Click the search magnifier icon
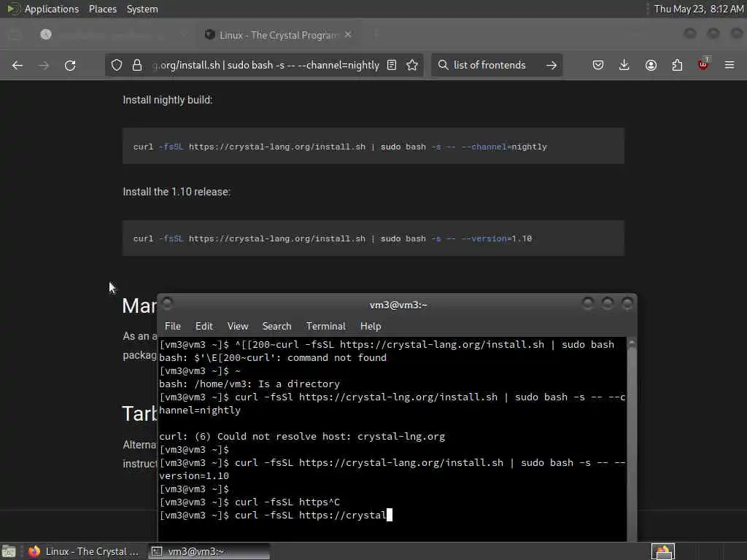The width and height of the screenshot is (747, 560). click(x=443, y=65)
